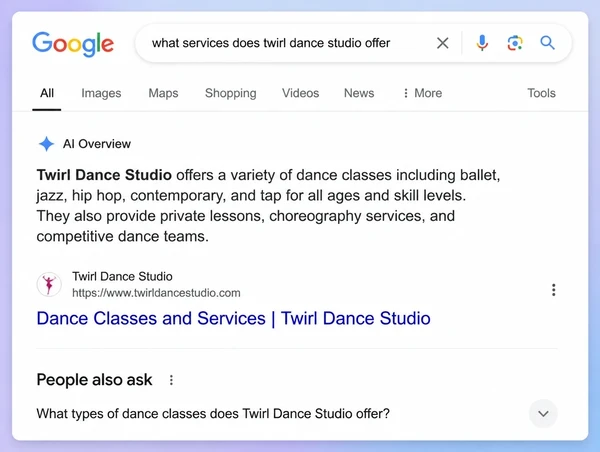This screenshot has width=600, height=452.
Task: Switch to the Maps tab
Action: pos(163,93)
